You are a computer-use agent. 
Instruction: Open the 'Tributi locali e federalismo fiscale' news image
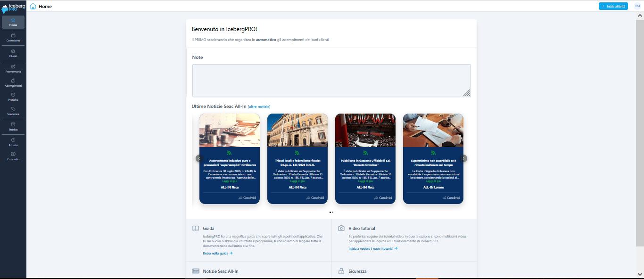point(297,130)
